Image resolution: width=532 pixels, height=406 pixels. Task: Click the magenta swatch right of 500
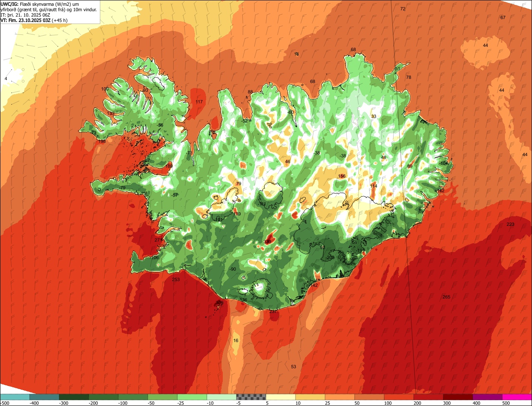coord(517,397)
